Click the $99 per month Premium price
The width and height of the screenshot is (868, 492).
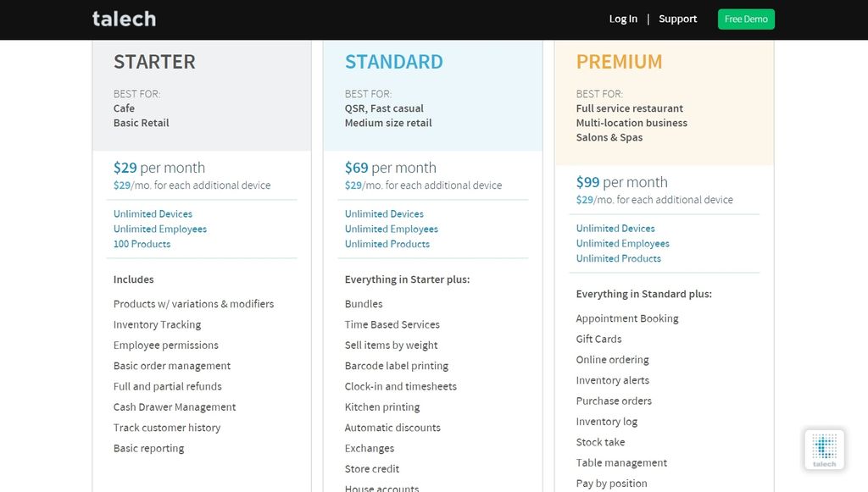tap(621, 182)
